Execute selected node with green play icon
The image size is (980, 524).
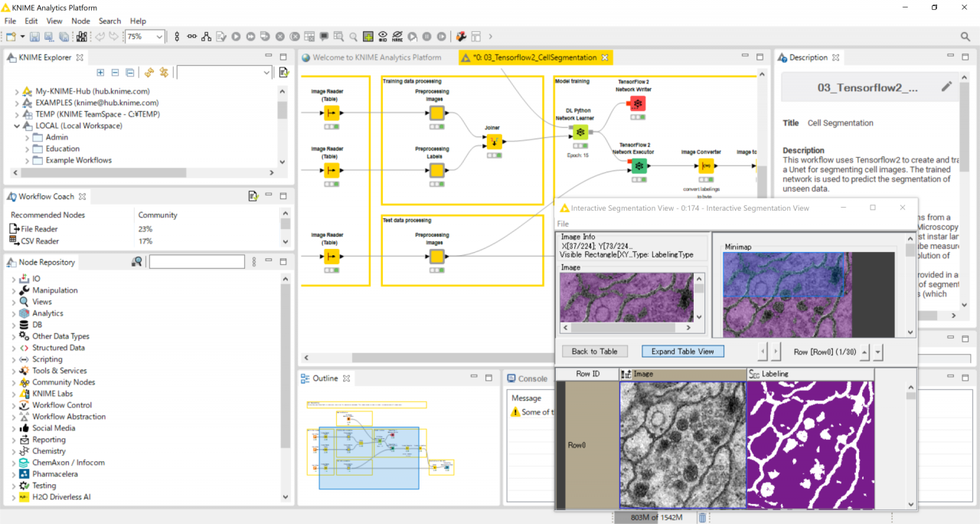point(236,36)
